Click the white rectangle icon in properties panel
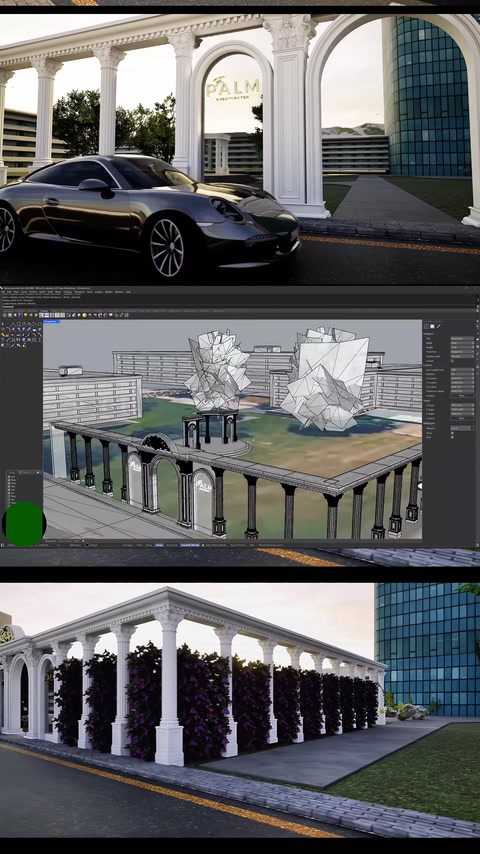480x854 pixels. 432,326
